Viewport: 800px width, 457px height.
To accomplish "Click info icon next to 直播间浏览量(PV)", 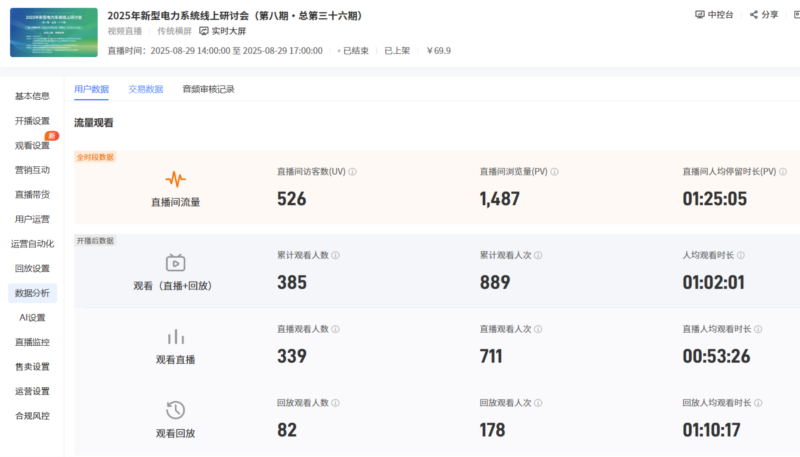I will [x=554, y=172].
